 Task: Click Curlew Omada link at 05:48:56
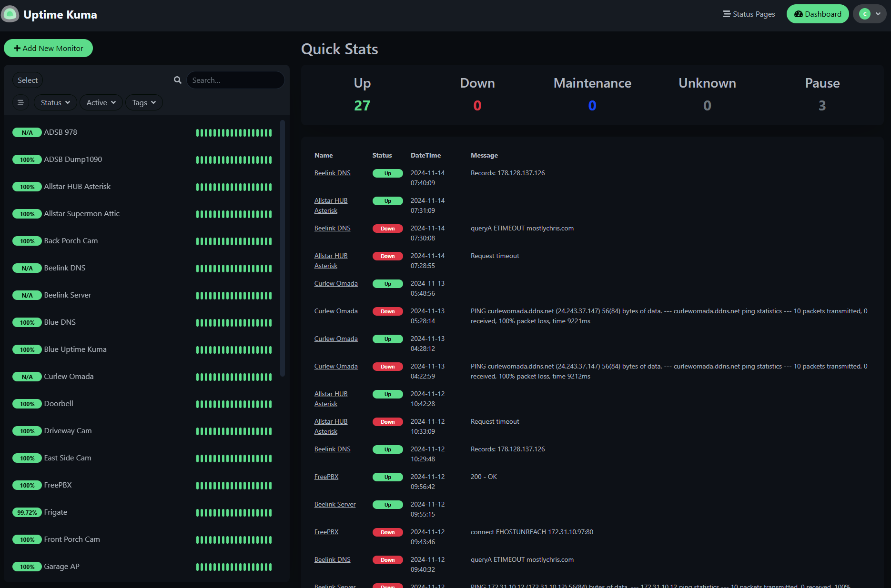point(336,283)
